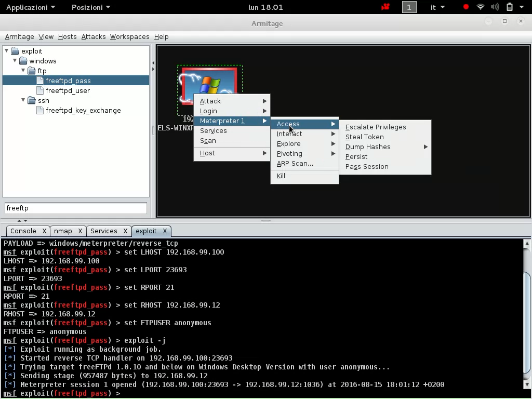Click the compromised Windows host icon

click(209, 86)
